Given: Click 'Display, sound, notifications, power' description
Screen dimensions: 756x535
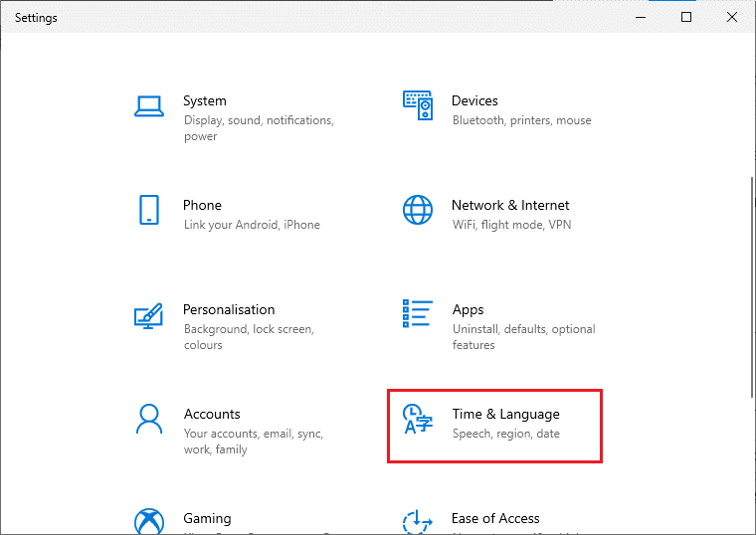Looking at the screenshot, I should [x=259, y=128].
